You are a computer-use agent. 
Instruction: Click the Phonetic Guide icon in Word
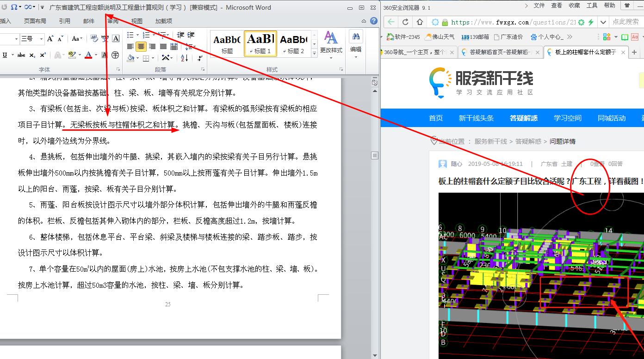pos(105,38)
